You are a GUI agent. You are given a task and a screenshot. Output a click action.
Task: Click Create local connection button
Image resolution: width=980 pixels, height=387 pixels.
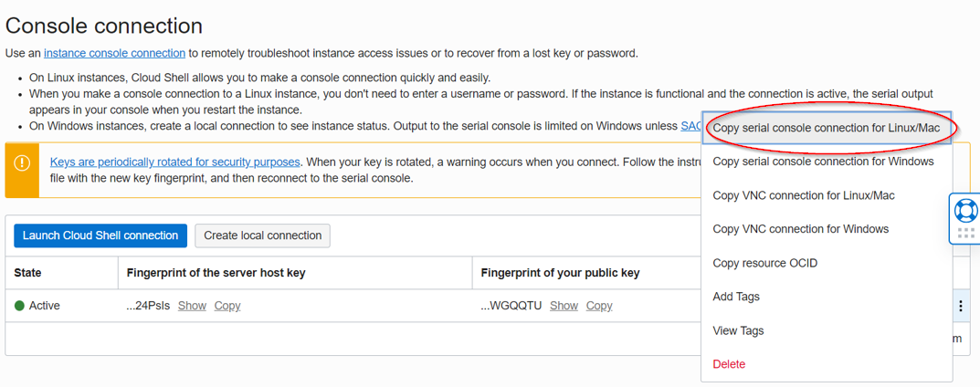pos(262,235)
